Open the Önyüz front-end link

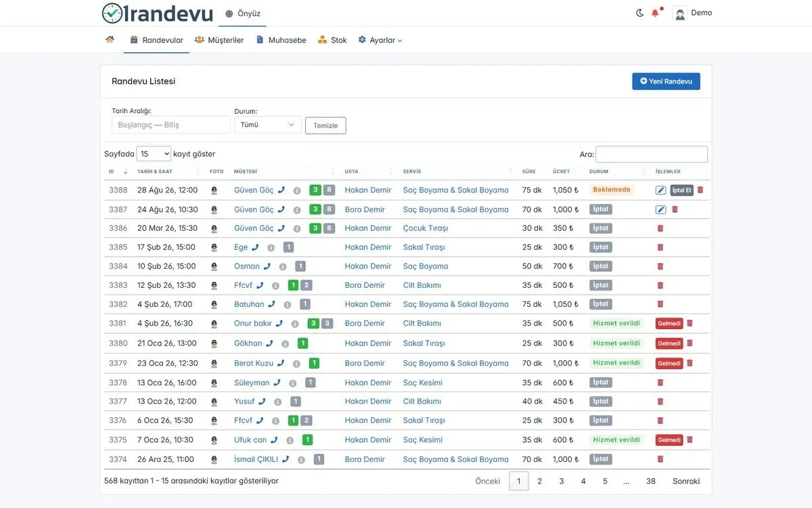pos(243,14)
